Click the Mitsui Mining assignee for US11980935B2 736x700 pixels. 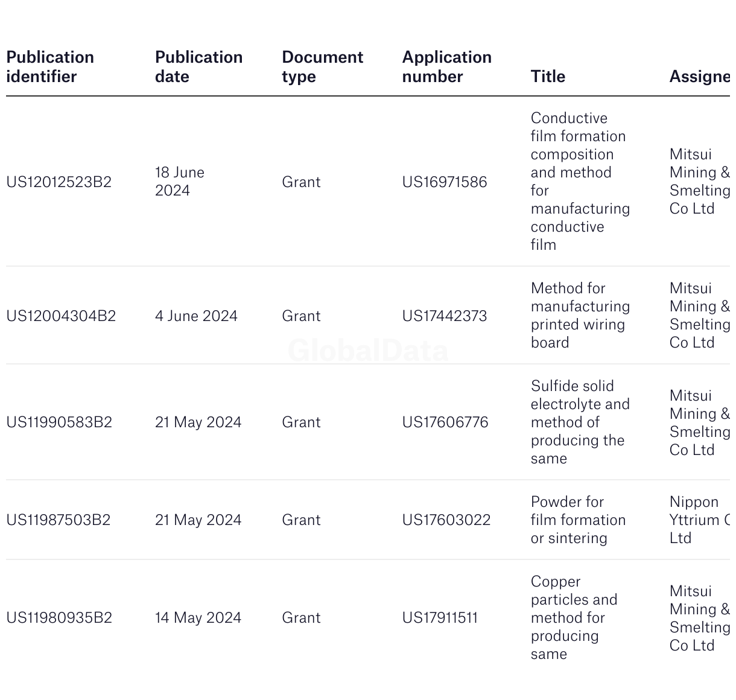pyautogui.click(x=700, y=619)
